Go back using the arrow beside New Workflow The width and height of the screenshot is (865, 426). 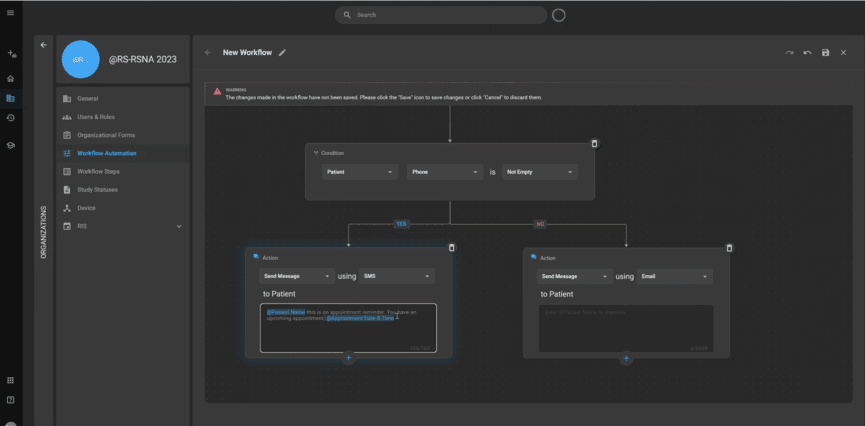(208, 52)
